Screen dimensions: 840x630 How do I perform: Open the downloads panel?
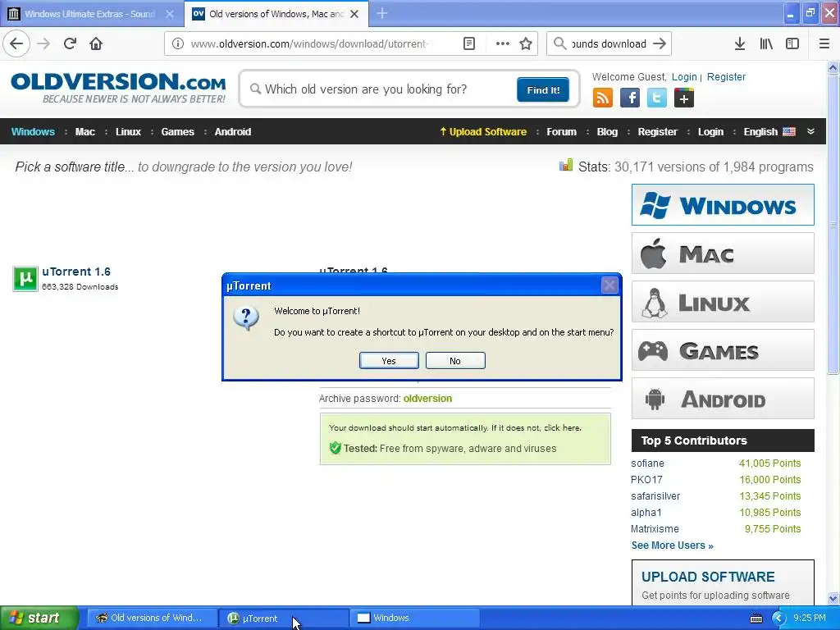point(740,43)
